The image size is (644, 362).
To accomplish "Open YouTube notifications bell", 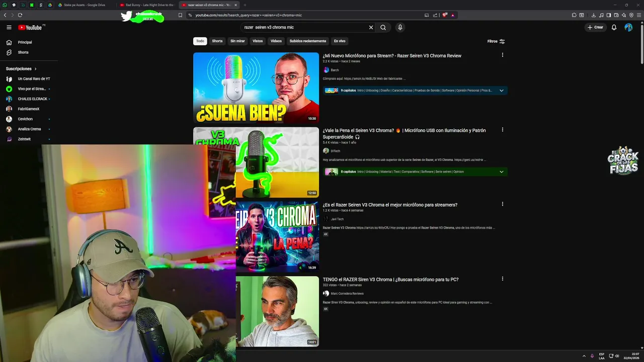I will pos(614,27).
